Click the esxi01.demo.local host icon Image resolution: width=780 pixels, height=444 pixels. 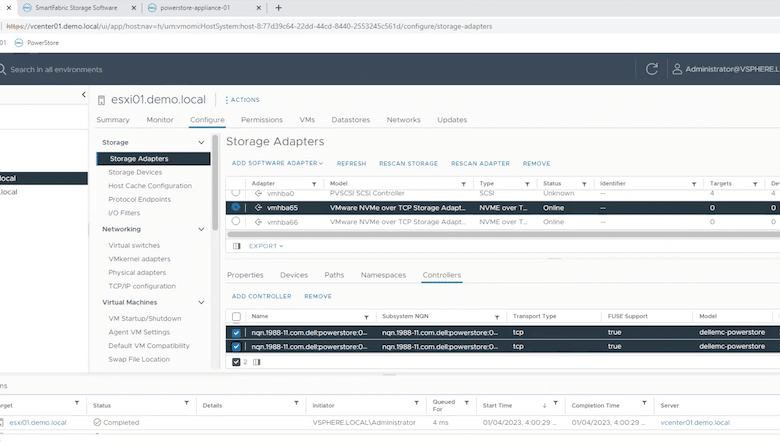101,100
